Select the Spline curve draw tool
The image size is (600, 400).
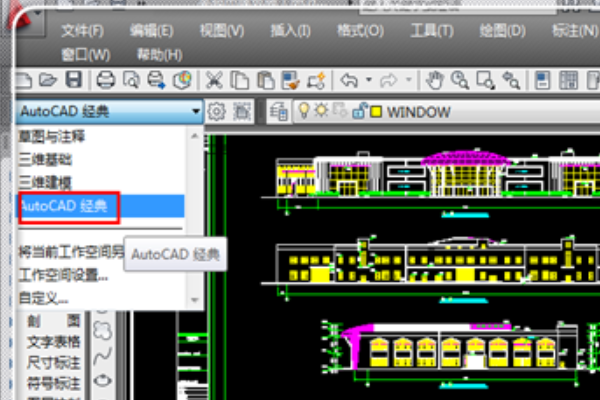pyautogui.click(x=103, y=356)
